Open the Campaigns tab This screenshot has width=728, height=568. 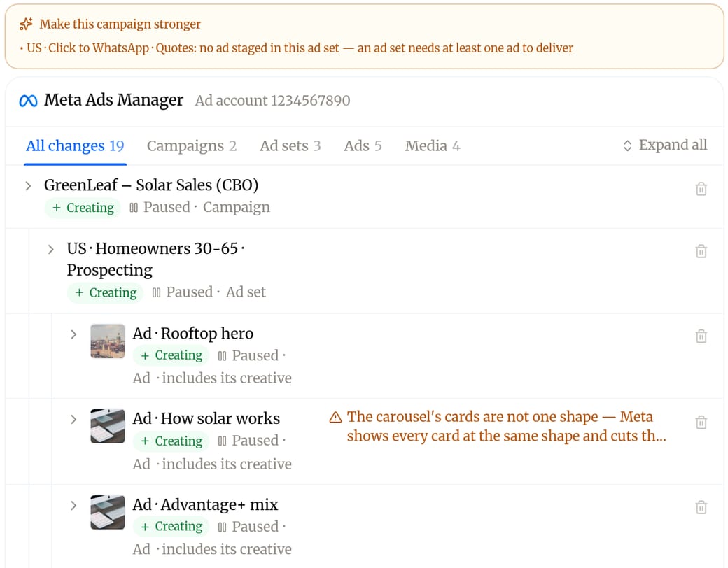coord(192,145)
